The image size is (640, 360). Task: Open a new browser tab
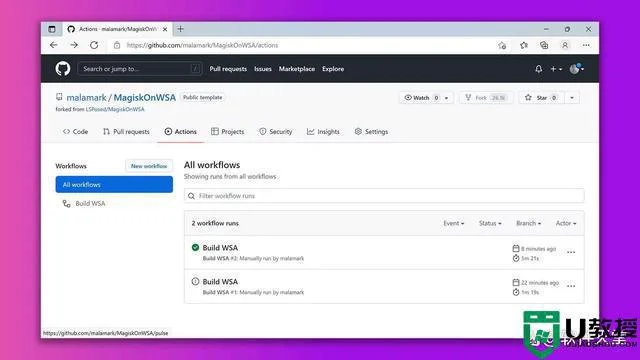pos(180,29)
